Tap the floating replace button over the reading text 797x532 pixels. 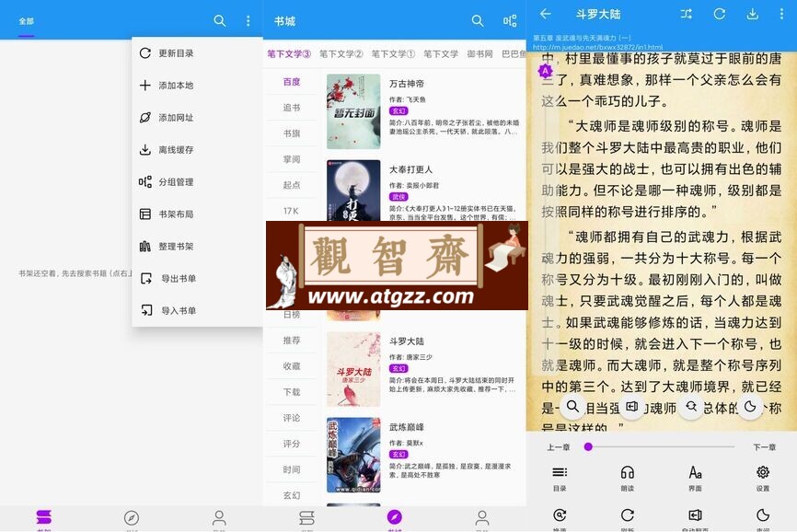(x=691, y=407)
